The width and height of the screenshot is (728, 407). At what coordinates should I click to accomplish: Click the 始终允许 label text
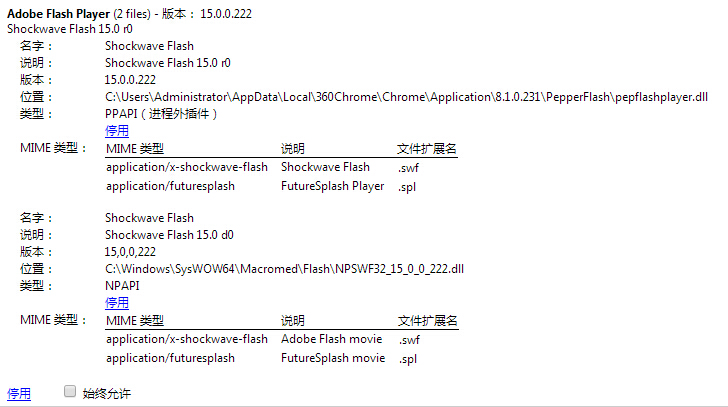click(x=107, y=394)
